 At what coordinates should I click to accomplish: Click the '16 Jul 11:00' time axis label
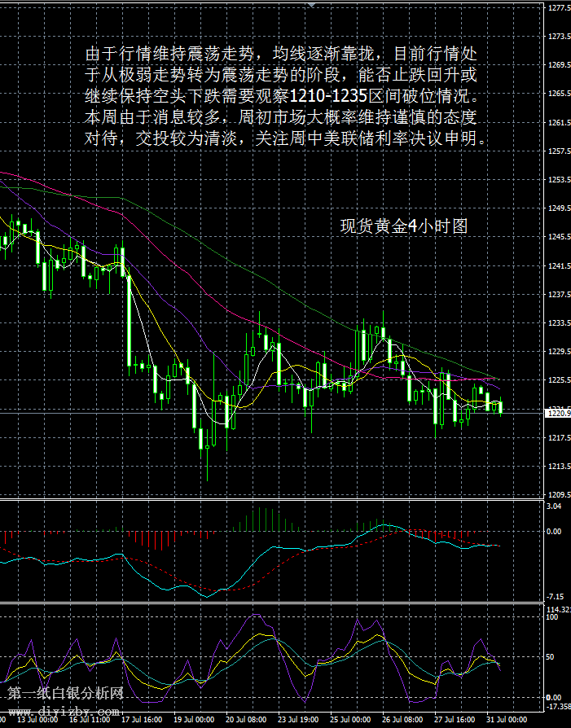90,720
